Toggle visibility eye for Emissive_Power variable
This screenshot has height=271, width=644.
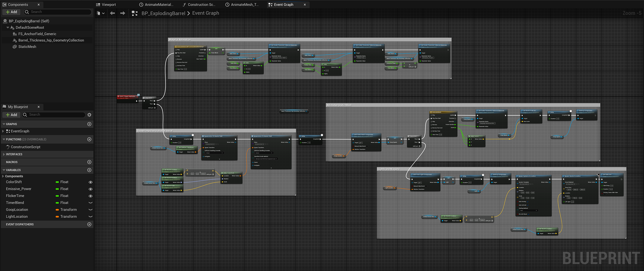point(90,189)
